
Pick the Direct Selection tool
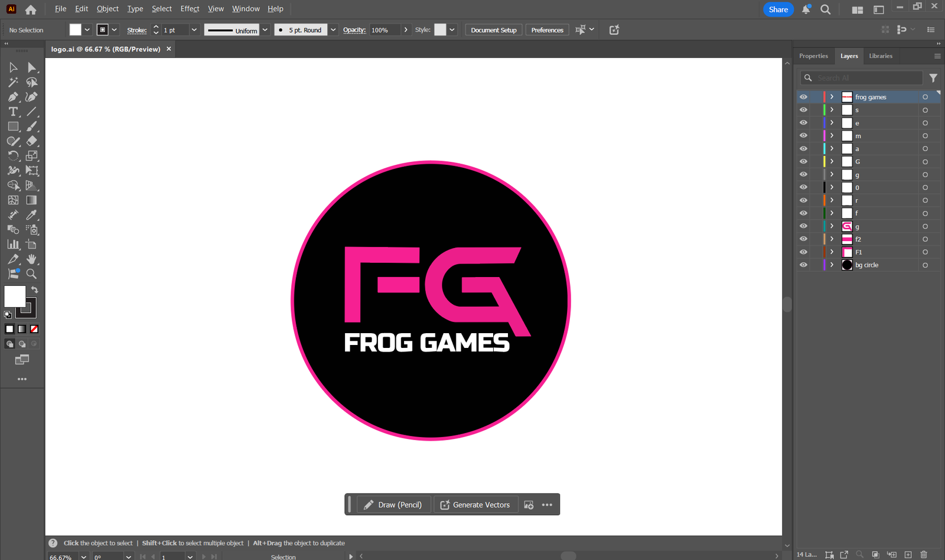point(32,67)
